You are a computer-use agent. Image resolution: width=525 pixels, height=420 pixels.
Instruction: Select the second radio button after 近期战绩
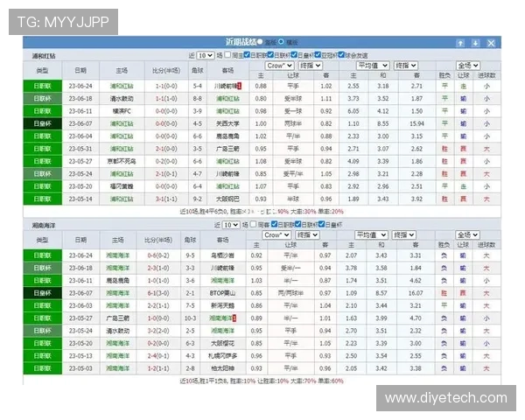click(281, 41)
